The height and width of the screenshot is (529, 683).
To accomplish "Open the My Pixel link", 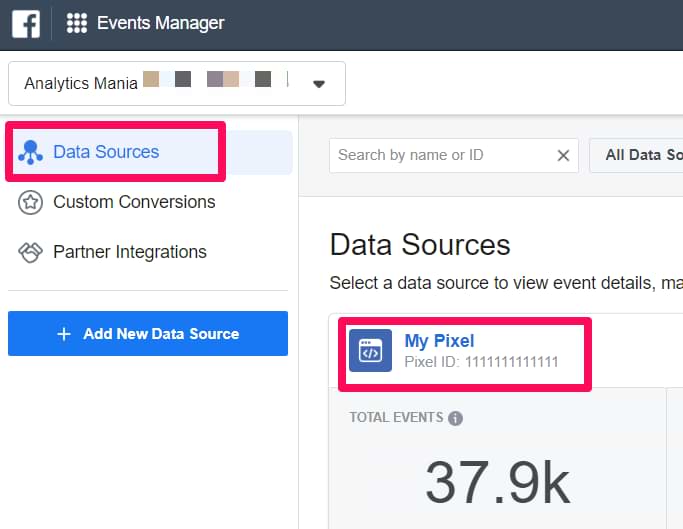I will click(439, 341).
